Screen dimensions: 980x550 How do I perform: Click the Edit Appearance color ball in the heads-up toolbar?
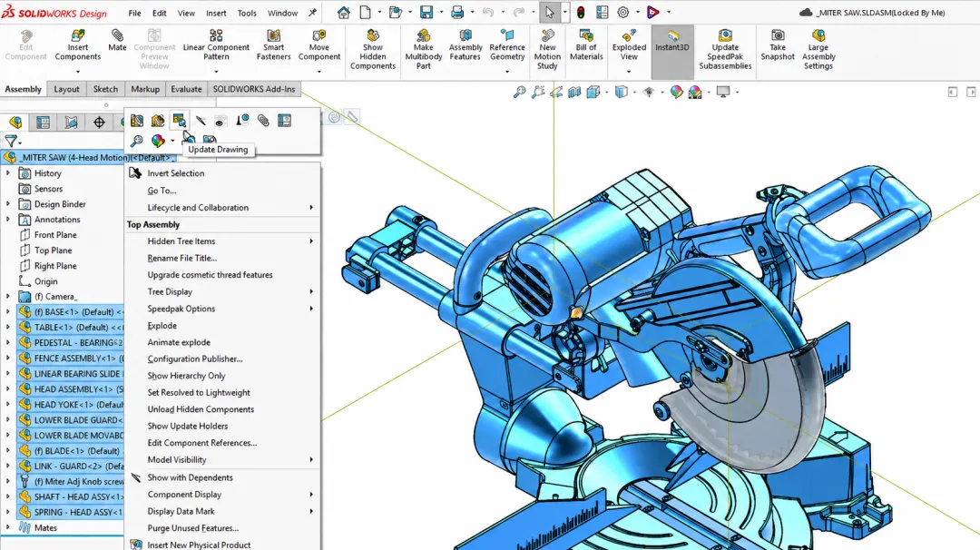(676, 93)
